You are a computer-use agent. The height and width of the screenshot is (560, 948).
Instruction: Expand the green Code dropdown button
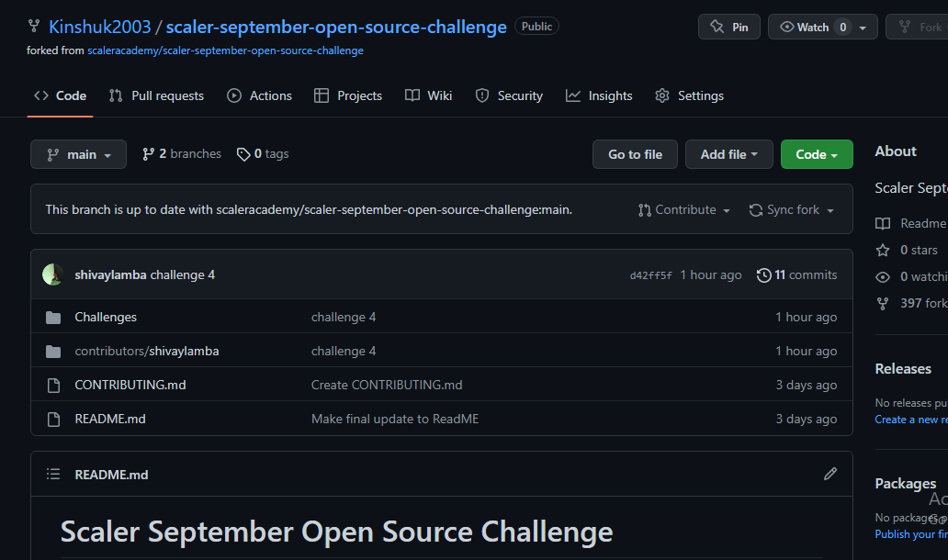(817, 154)
